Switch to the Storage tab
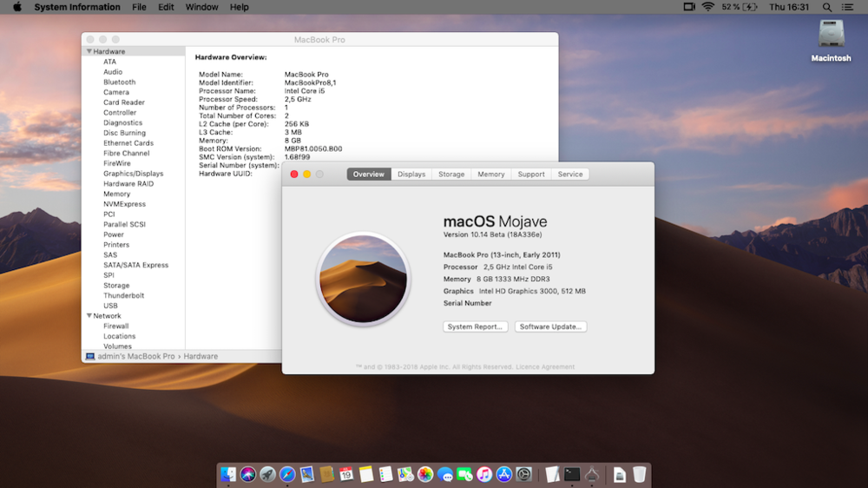Screen dimensions: 868x488 451,174
